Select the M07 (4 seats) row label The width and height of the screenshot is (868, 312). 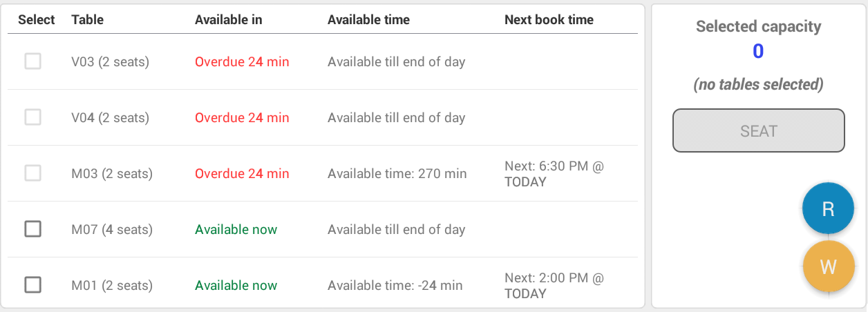[x=112, y=229]
